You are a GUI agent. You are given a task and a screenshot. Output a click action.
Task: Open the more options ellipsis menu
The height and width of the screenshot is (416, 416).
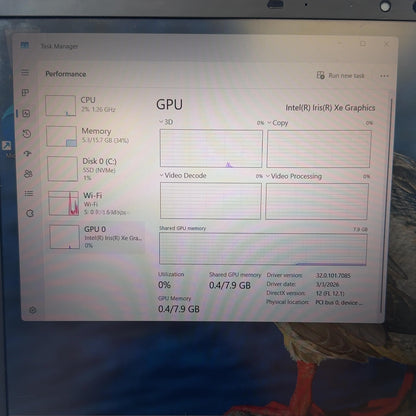pos(384,76)
